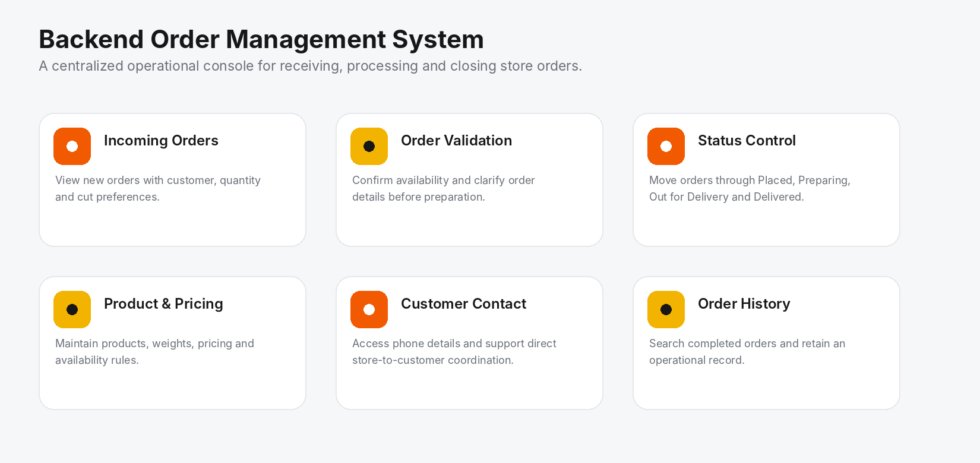980x463 pixels.
Task: Open the Order Validation heading
Action: (x=456, y=141)
